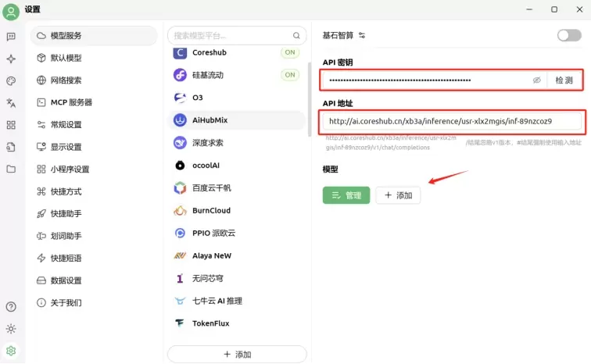Click the user avatar at top left
This screenshot has height=364, width=591.
click(x=11, y=11)
